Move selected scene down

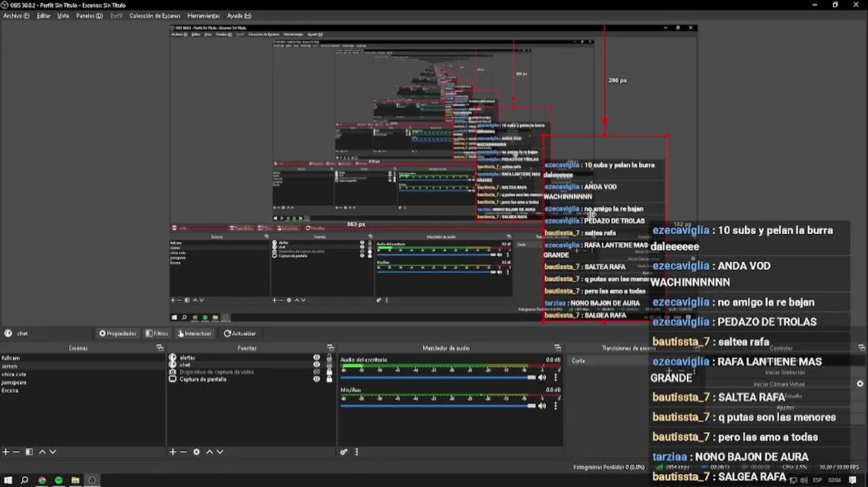point(53,452)
